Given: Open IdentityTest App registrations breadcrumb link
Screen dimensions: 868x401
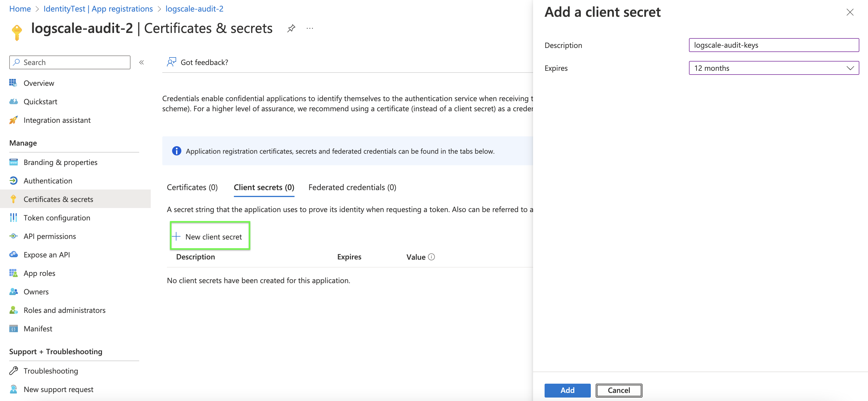Looking at the screenshot, I should [98, 9].
